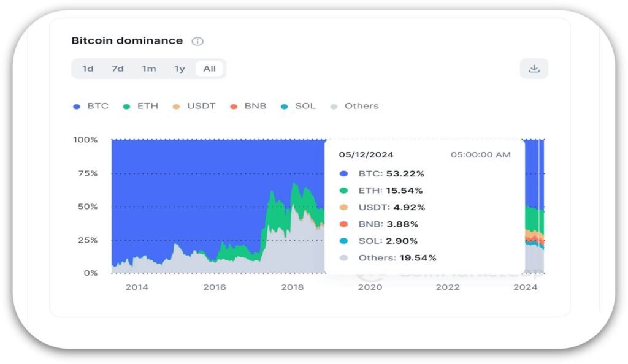628x364 pixels.
Task: Click the blue BTC dot in tooltip
Action: tap(343, 173)
